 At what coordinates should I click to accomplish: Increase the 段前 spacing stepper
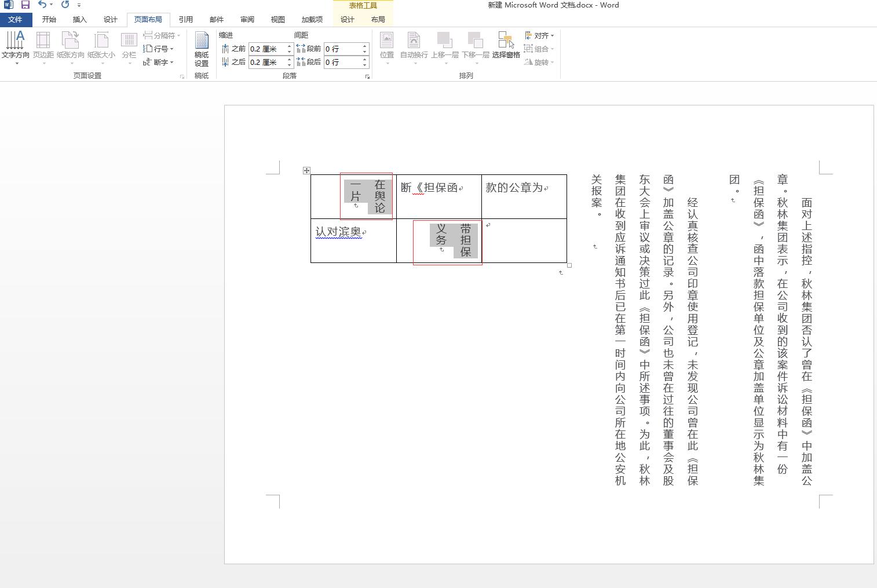pos(365,46)
